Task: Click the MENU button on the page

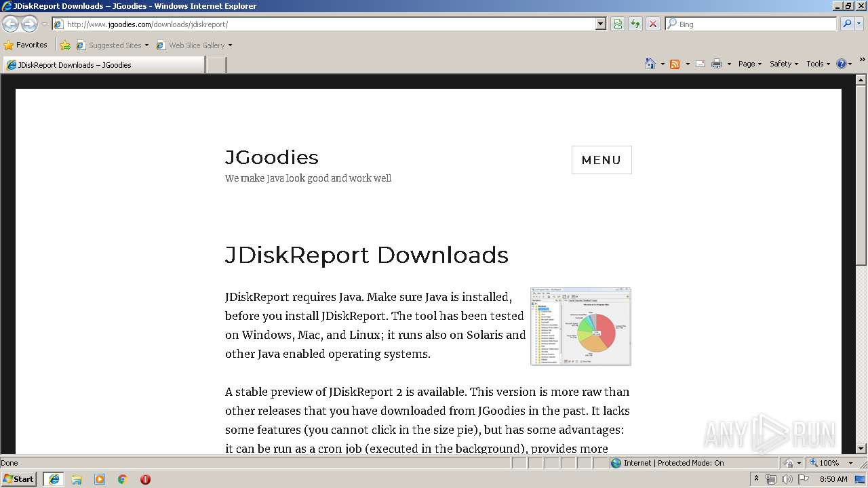Action: tap(601, 160)
